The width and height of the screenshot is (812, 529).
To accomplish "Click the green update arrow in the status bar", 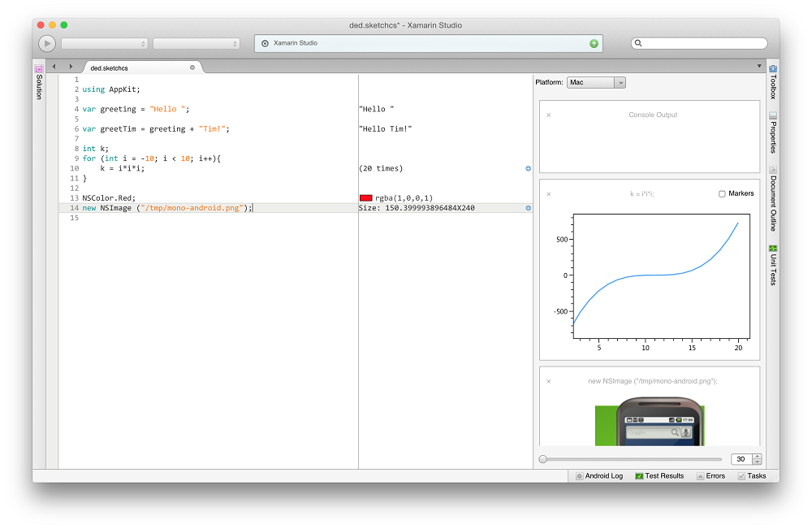I will click(x=594, y=44).
